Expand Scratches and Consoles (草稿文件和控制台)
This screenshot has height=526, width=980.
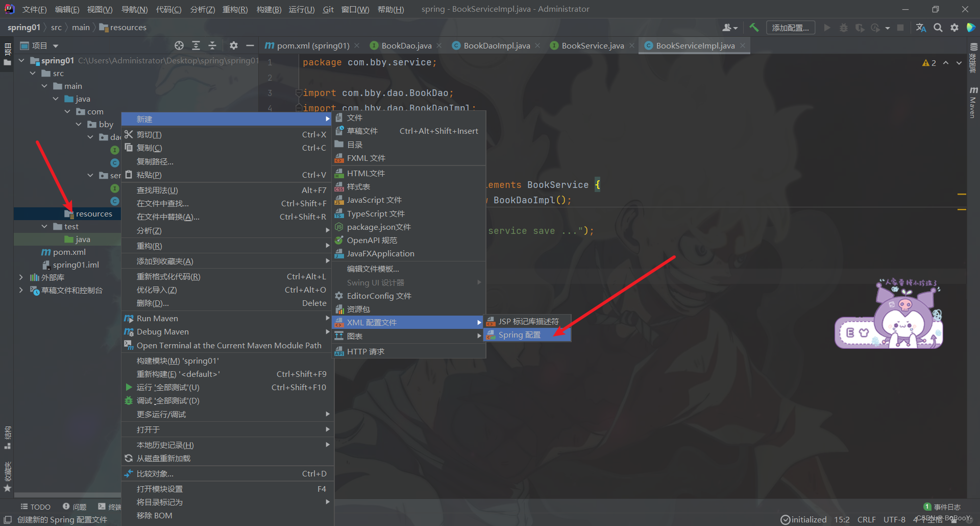(x=21, y=290)
